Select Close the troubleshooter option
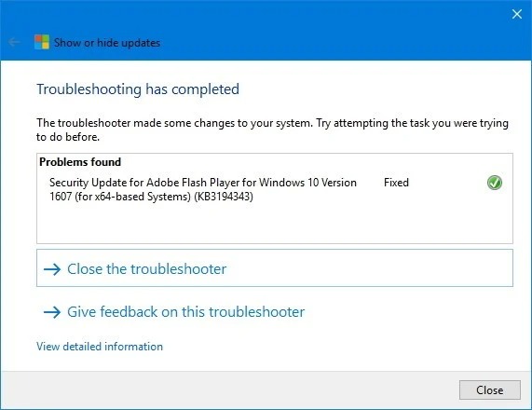 coord(275,268)
